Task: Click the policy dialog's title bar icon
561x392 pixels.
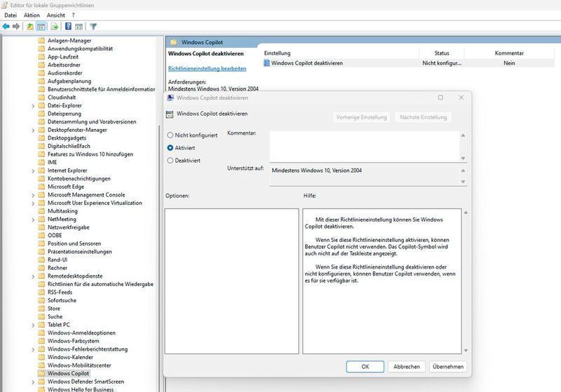Action: click(170, 97)
